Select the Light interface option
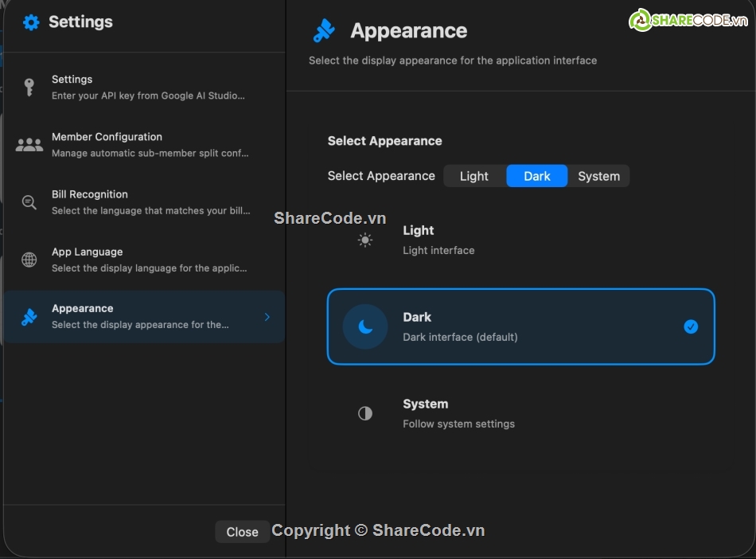The height and width of the screenshot is (559, 756). pos(520,239)
